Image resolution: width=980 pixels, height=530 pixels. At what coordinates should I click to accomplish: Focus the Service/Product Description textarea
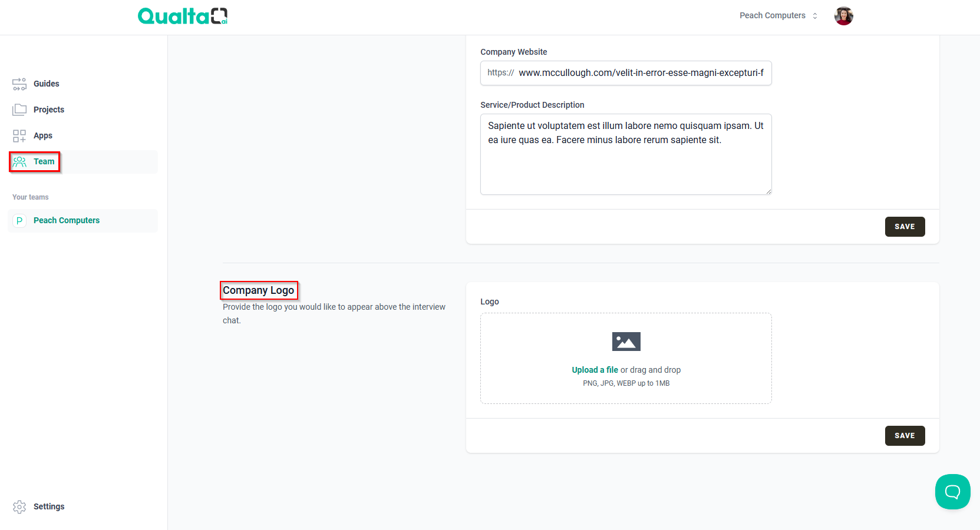(626, 154)
